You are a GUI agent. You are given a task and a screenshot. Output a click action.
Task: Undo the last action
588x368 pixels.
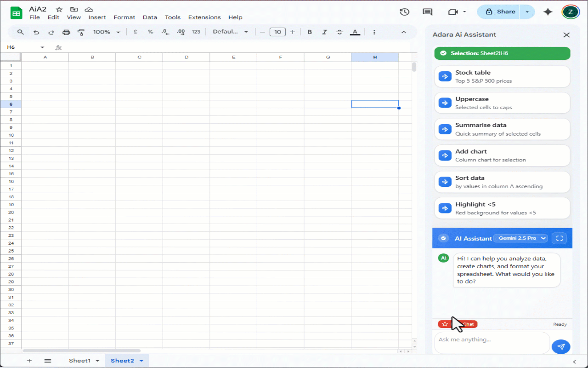coord(36,32)
